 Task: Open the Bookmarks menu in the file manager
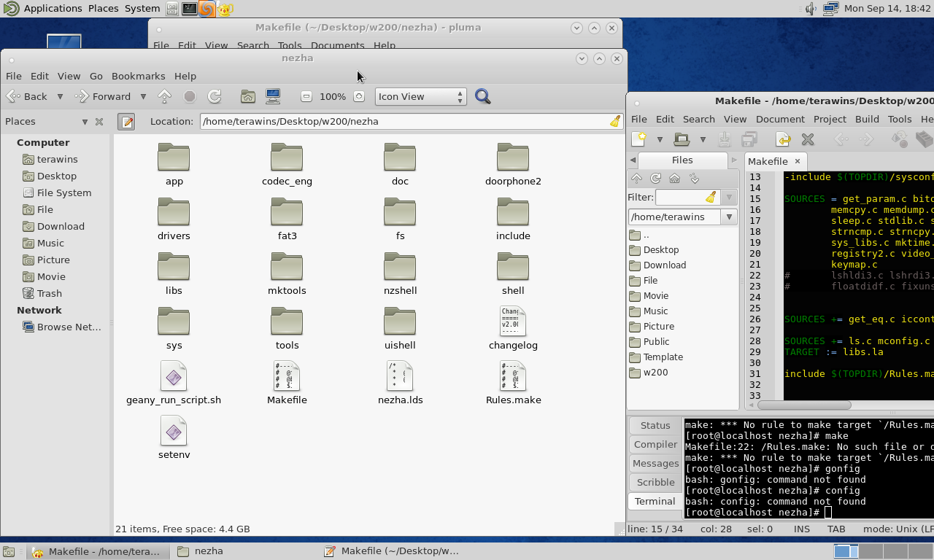[x=138, y=76]
